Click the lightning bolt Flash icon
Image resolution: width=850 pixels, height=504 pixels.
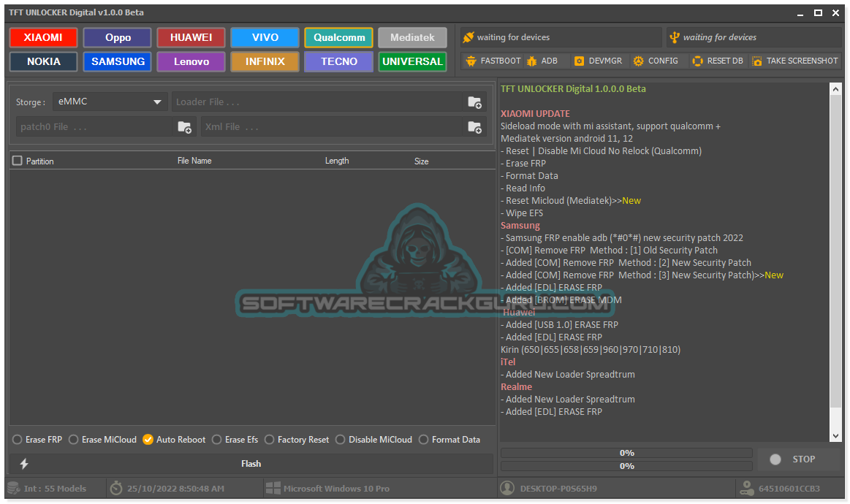[x=24, y=463]
